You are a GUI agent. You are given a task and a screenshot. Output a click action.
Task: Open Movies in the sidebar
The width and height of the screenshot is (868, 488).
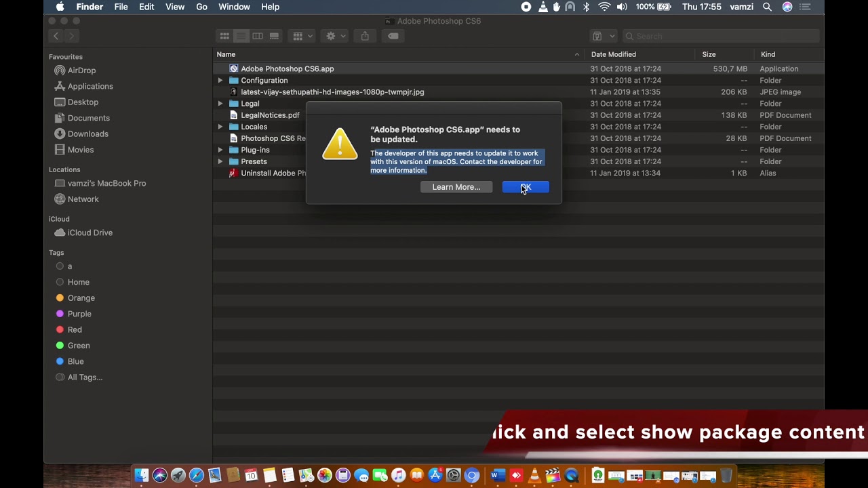click(x=80, y=150)
